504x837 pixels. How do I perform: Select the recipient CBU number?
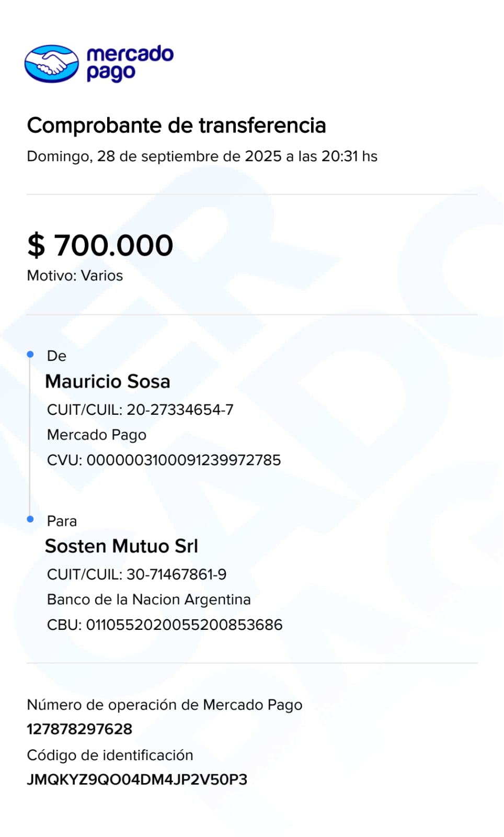[165, 625]
